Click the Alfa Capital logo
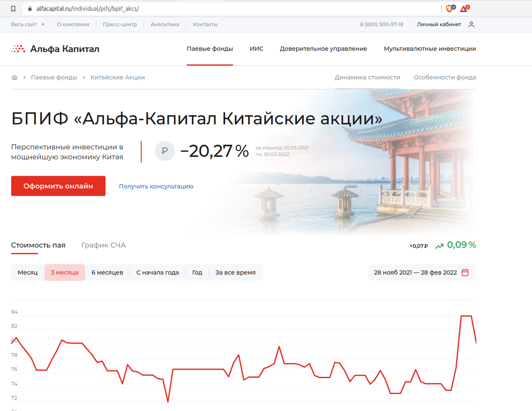 click(x=55, y=49)
